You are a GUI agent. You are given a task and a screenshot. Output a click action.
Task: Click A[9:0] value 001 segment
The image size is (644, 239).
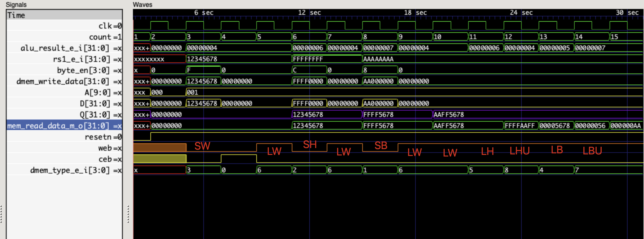[415, 92]
